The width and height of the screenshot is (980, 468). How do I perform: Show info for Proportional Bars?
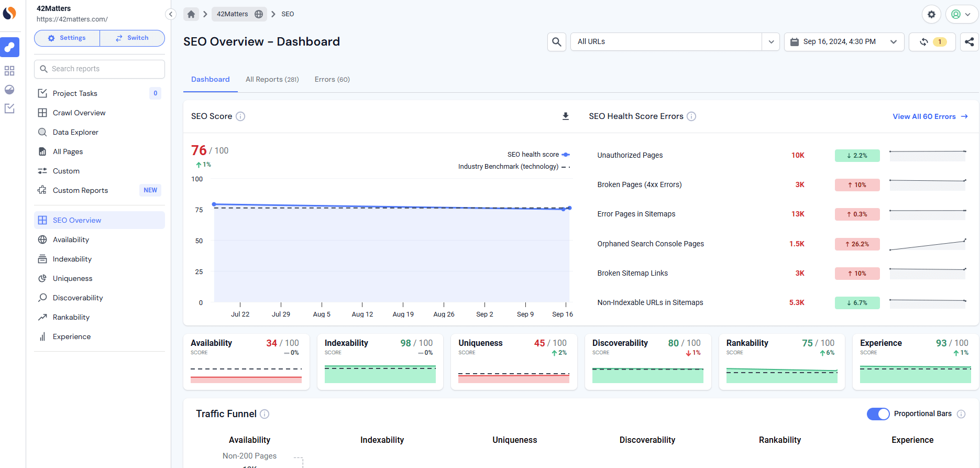tap(961, 414)
